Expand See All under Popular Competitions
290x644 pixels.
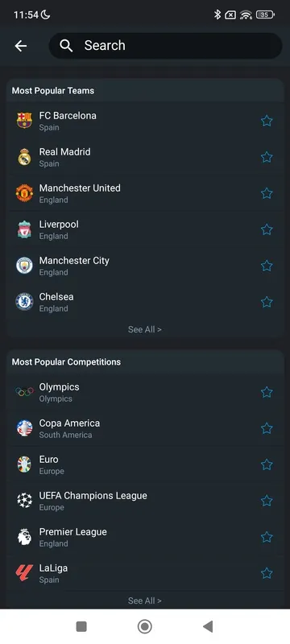[x=144, y=601]
